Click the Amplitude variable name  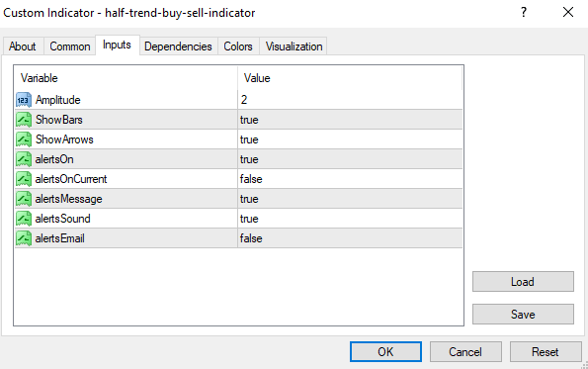[57, 100]
